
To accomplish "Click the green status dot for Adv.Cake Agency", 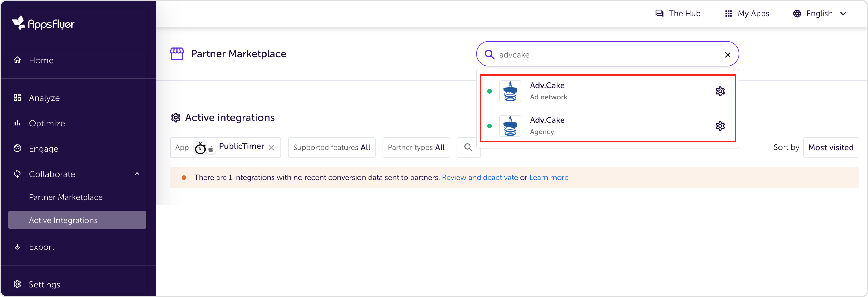I will 490,126.
